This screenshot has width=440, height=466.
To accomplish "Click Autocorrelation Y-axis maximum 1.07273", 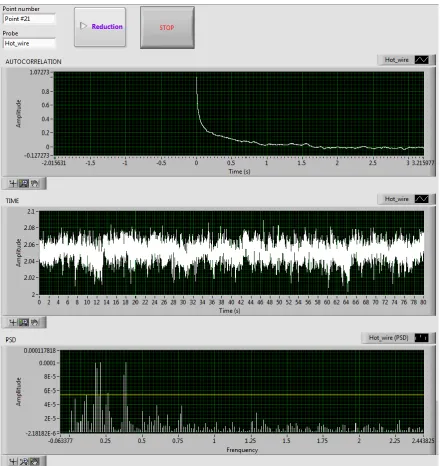I will click(x=39, y=72).
